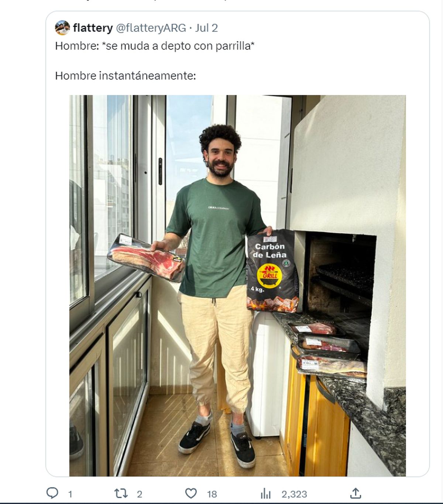This screenshot has width=443, height=504.
Task: Click the 2,323 views count
Action: point(294,494)
